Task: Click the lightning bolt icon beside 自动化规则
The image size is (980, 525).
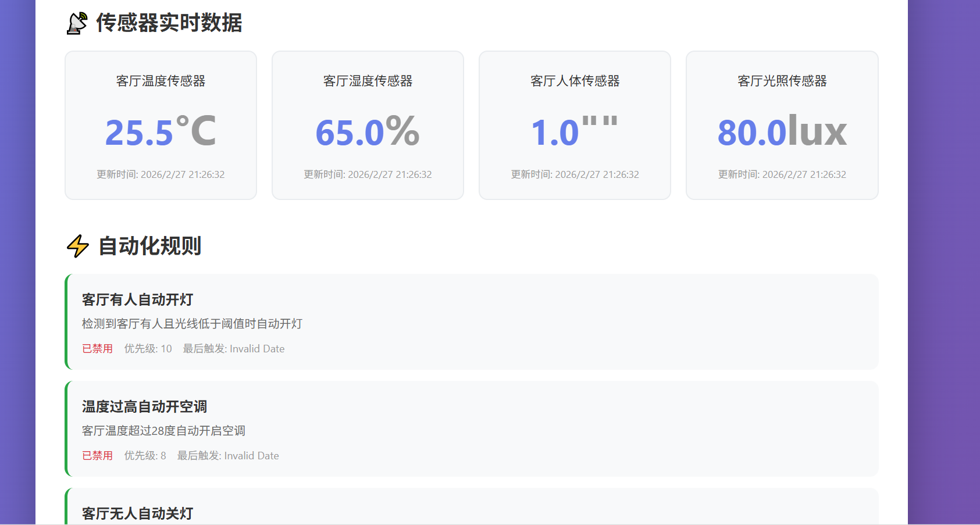Action: pos(78,246)
